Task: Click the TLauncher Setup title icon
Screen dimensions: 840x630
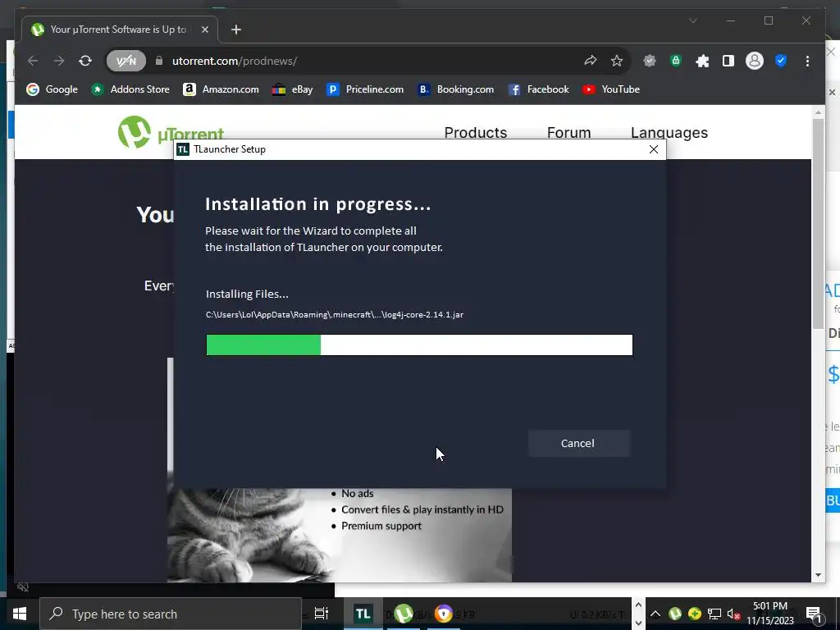Action: pos(183,149)
